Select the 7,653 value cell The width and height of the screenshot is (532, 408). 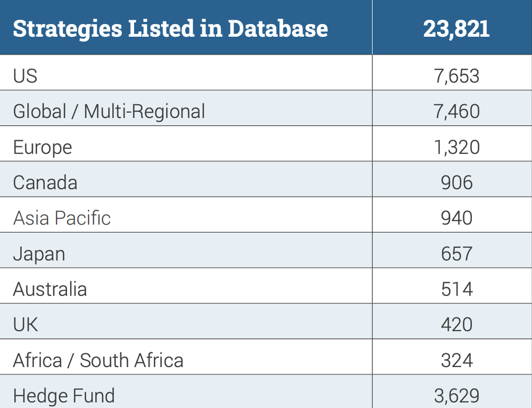click(456, 76)
